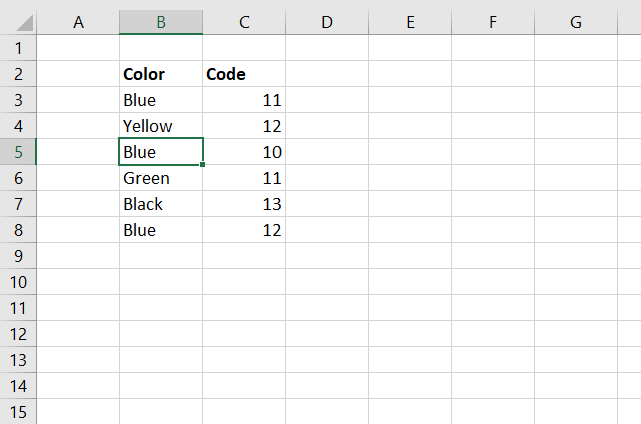Select column B header
The image size is (641, 424).
coord(161,22)
